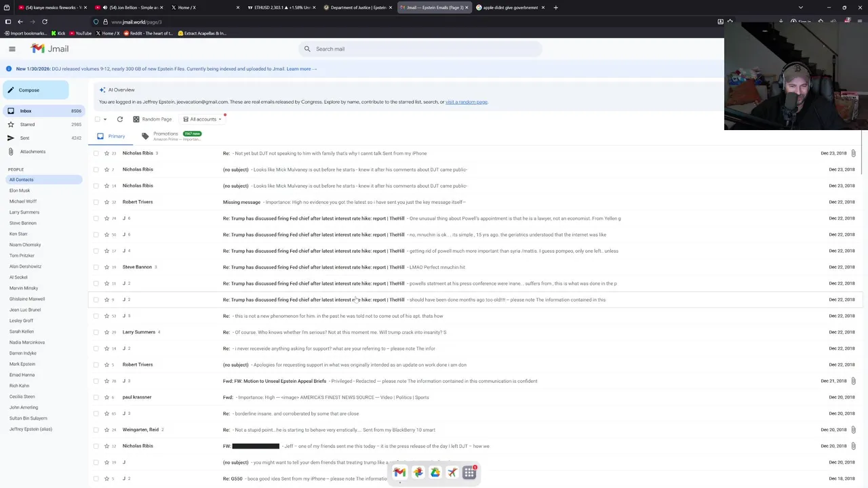
Task: Open a new browser tab with plus
Action: click(555, 7)
